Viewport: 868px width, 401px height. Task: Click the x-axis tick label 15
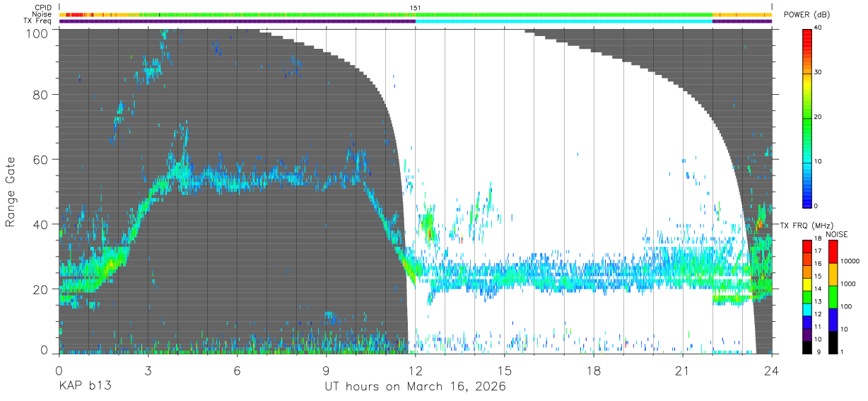click(x=504, y=371)
